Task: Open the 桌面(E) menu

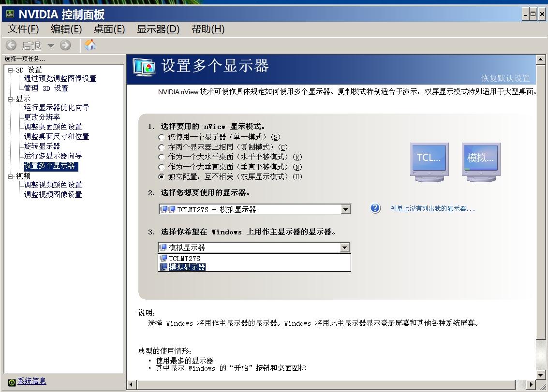Action: (x=109, y=29)
